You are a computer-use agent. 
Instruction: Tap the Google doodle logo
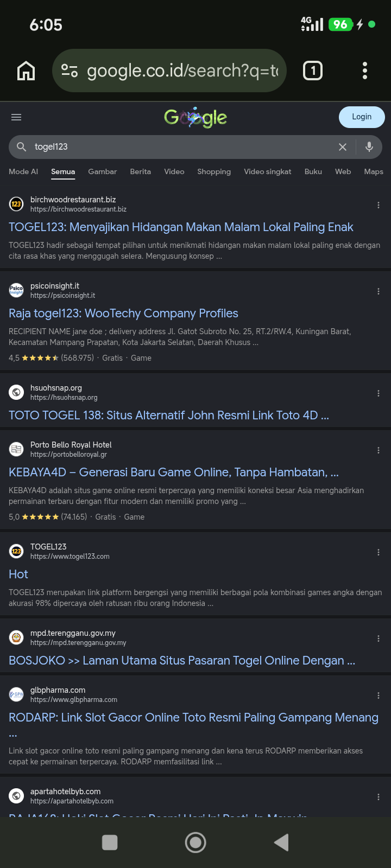click(x=195, y=117)
